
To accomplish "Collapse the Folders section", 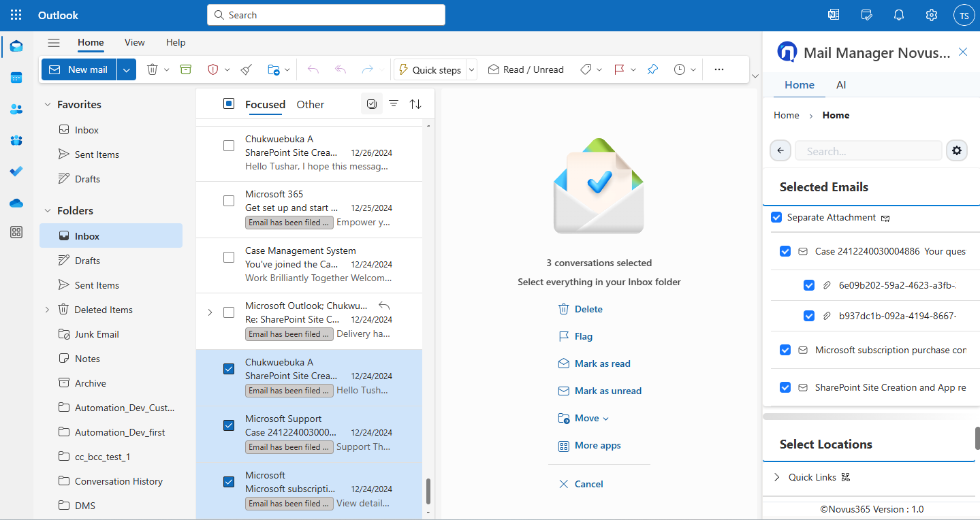I will tap(48, 210).
